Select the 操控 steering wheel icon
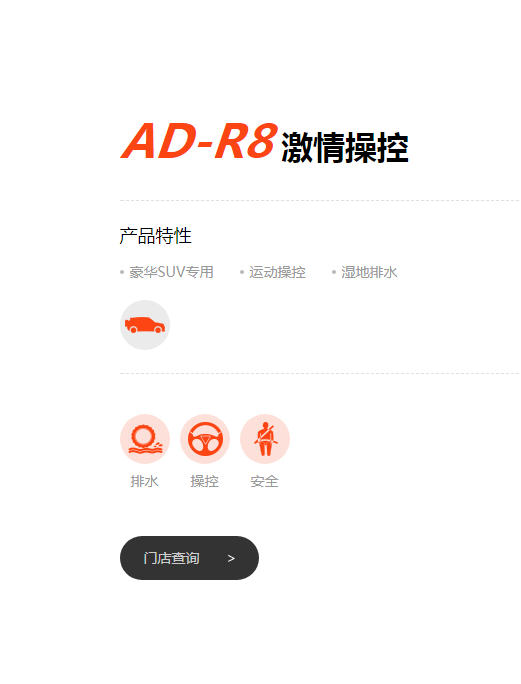Screen dimensions: 521x684 click(205, 439)
